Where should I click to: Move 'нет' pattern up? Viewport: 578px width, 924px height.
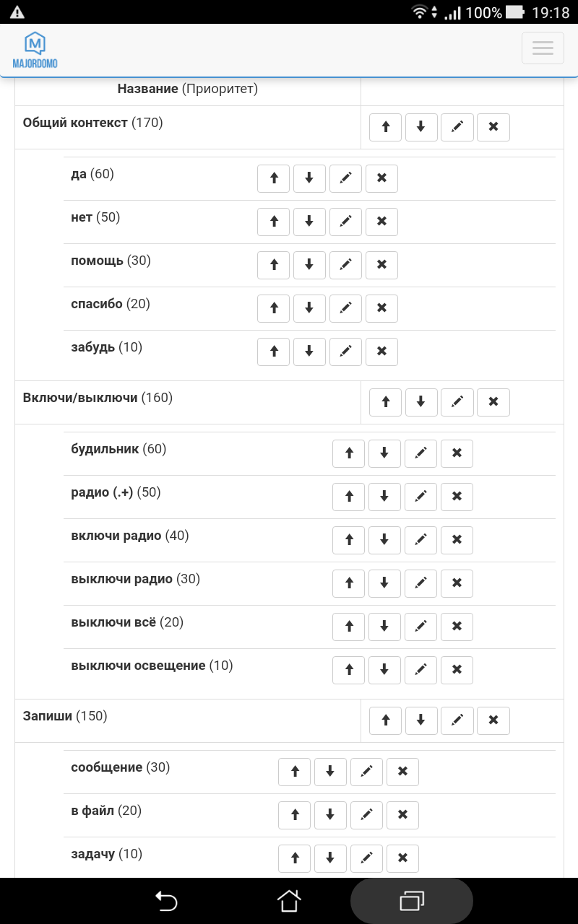tap(274, 222)
